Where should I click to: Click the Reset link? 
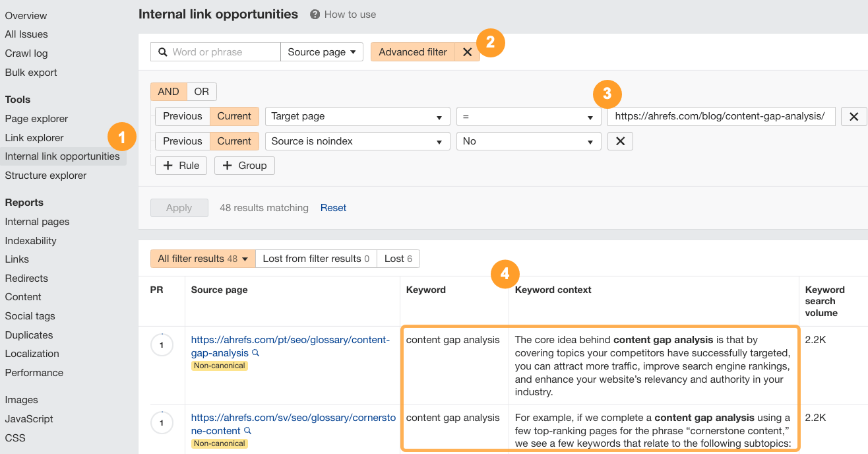coord(333,207)
